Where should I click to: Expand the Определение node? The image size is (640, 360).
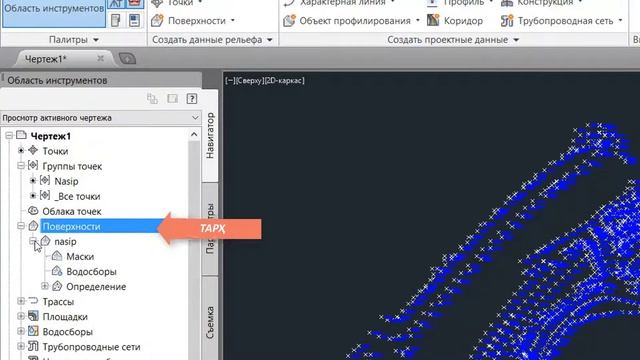tap(45, 286)
